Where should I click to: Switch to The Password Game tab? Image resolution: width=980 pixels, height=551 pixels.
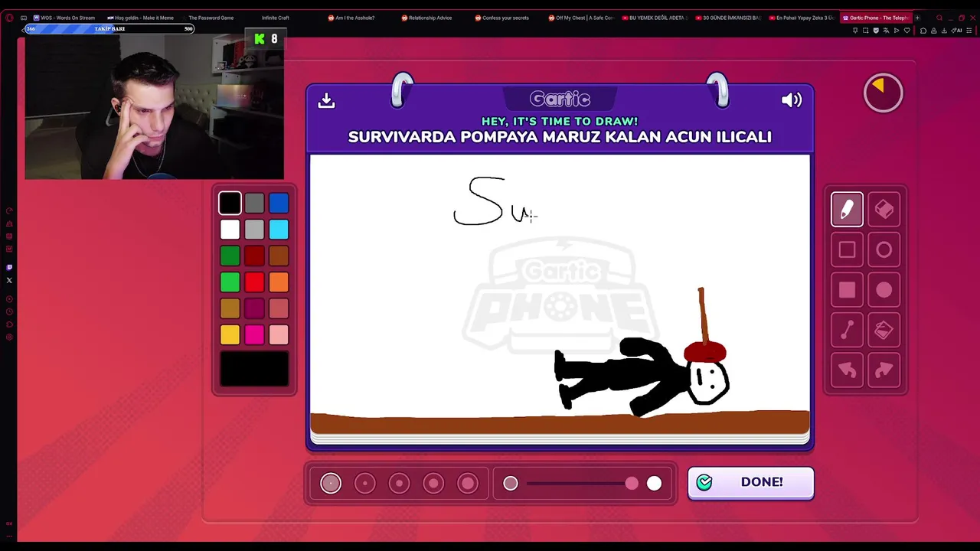(x=211, y=18)
